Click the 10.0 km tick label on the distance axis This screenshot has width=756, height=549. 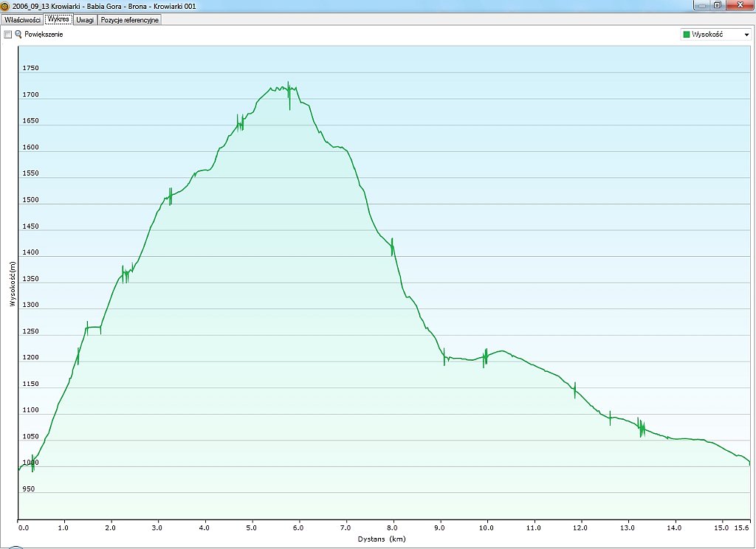coord(487,528)
